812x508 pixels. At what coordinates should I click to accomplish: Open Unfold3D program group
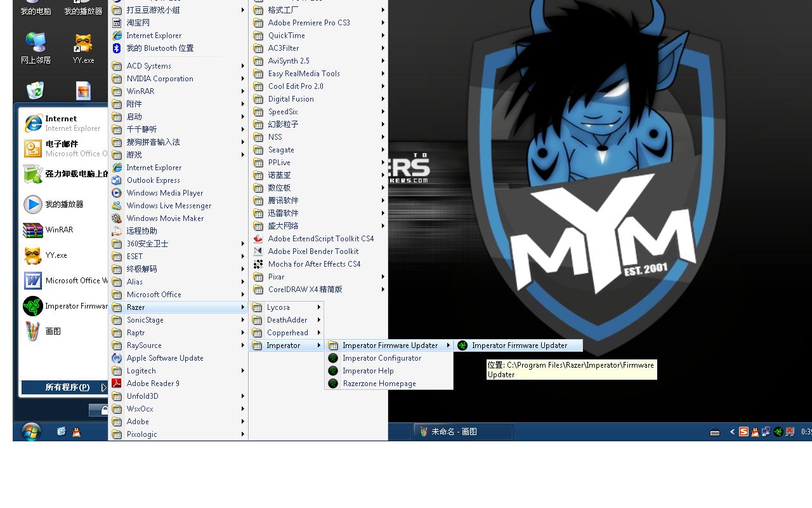(x=178, y=396)
